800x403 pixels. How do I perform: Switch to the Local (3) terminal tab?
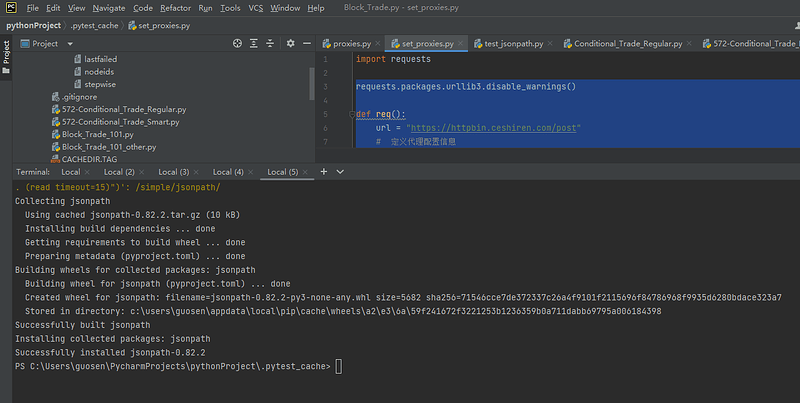(173, 172)
